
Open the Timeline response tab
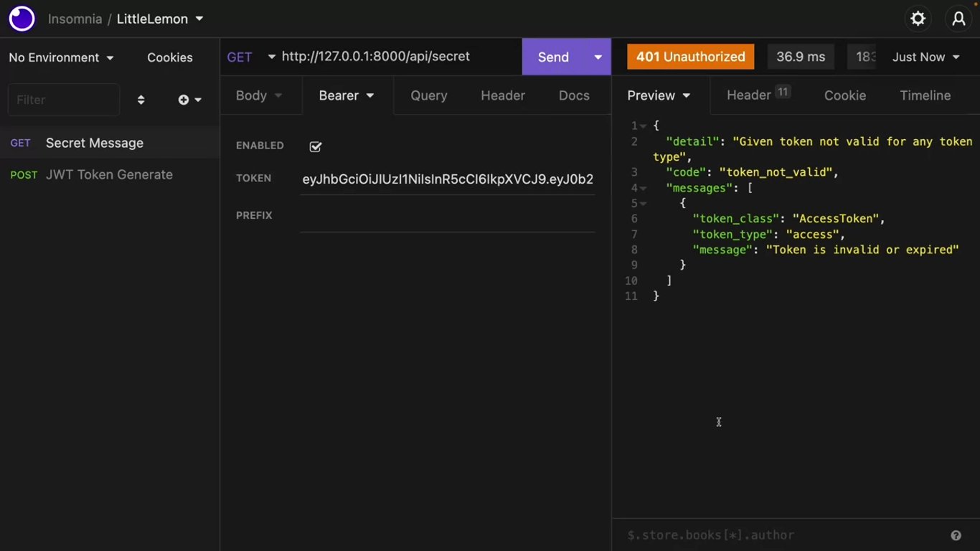(x=925, y=95)
